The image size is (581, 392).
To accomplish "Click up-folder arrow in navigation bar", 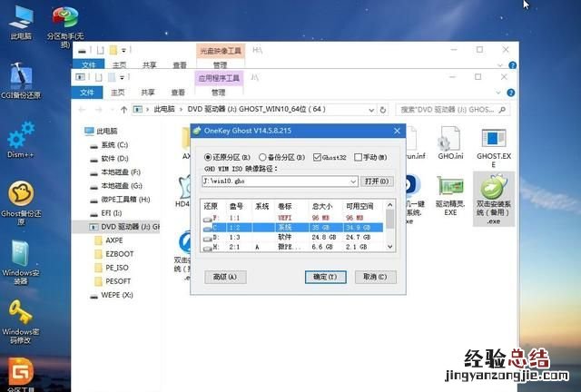I will (x=123, y=109).
